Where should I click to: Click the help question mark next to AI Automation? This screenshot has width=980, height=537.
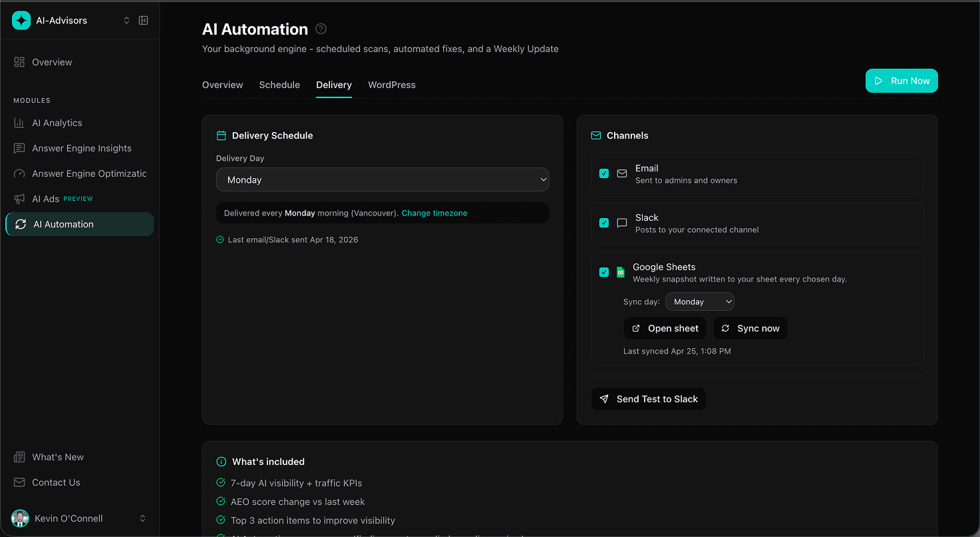pos(321,29)
